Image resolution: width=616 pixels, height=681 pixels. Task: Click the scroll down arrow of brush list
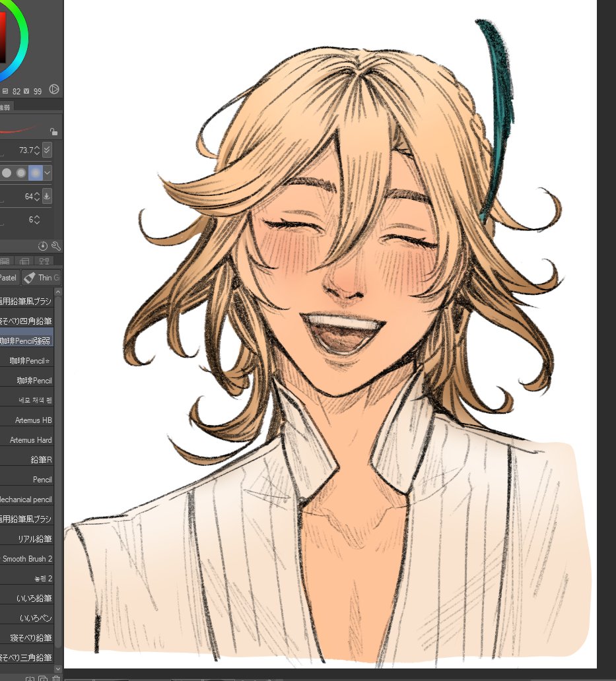point(58,668)
